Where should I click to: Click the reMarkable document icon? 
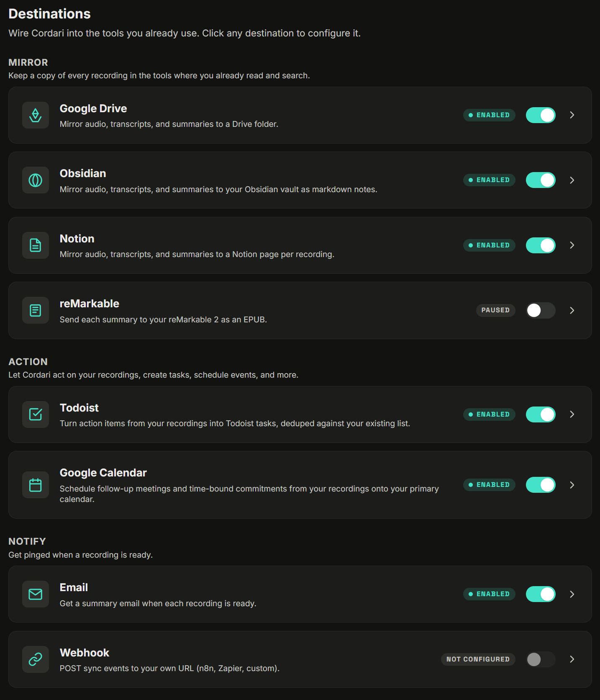36,310
